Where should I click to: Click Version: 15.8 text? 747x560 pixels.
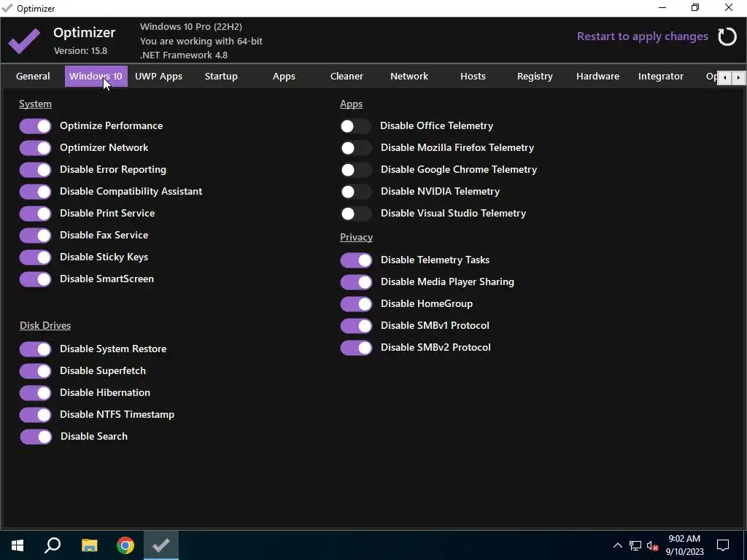pyautogui.click(x=80, y=50)
